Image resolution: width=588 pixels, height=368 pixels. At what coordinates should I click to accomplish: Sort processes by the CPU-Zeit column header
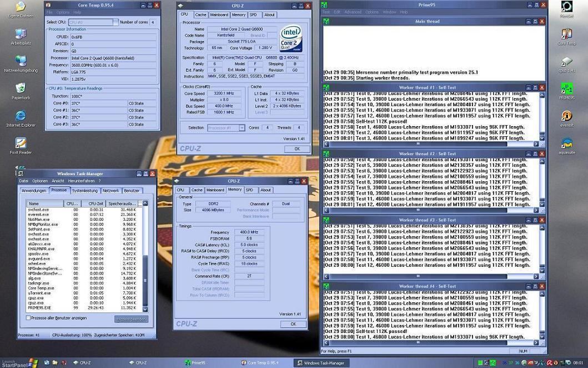coord(93,203)
